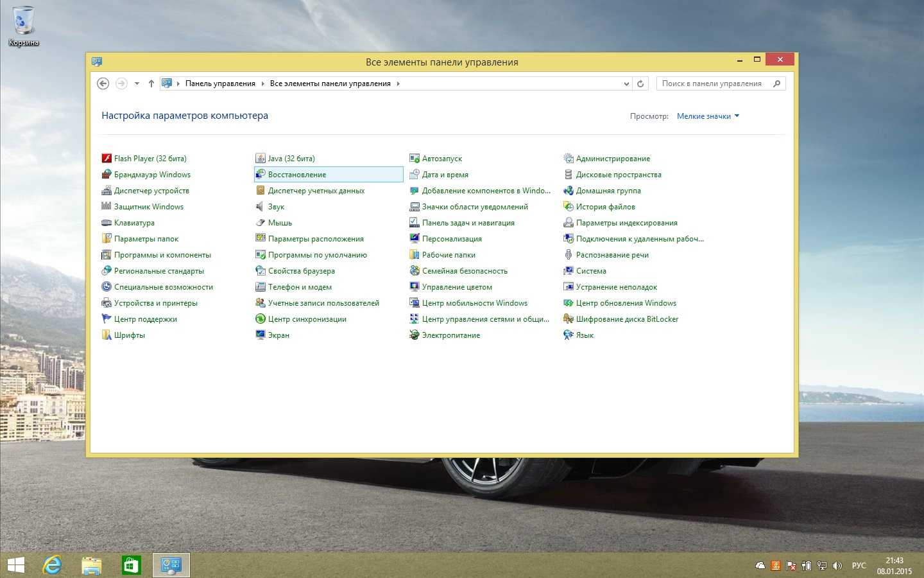Click the Центр синхронизации icon

point(261,319)
